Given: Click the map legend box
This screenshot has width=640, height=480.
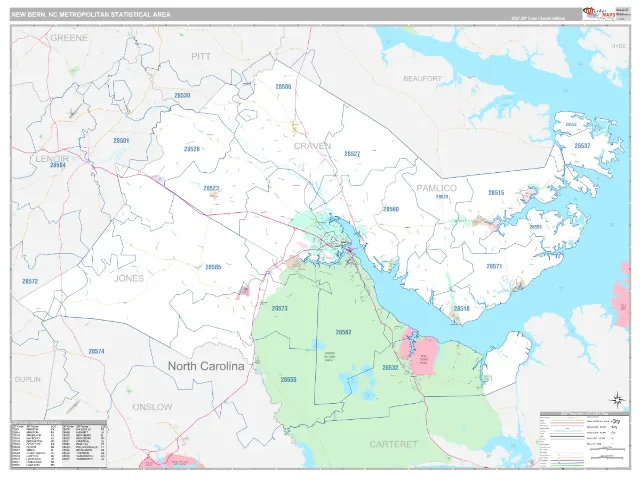Looking at the screenshot, I should coord(584,439).
